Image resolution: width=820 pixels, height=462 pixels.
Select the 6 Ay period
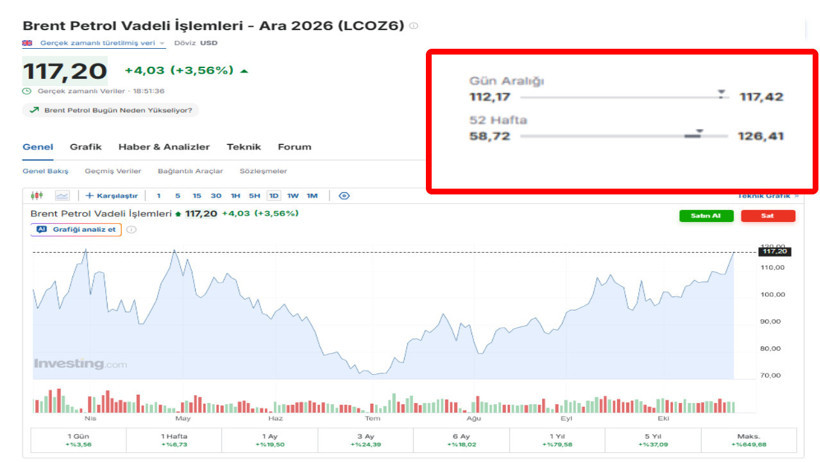coord(461,440)
